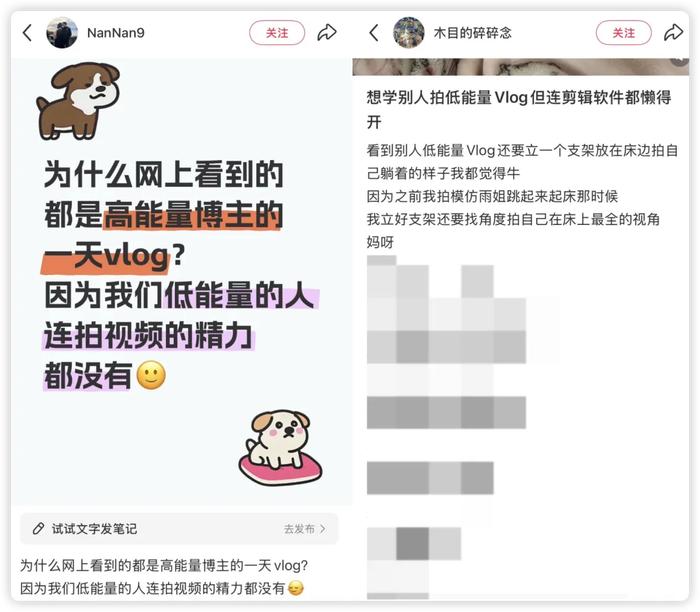Open the 木目的碎碎念 username label
700x612 pixels.
point(472,33)
